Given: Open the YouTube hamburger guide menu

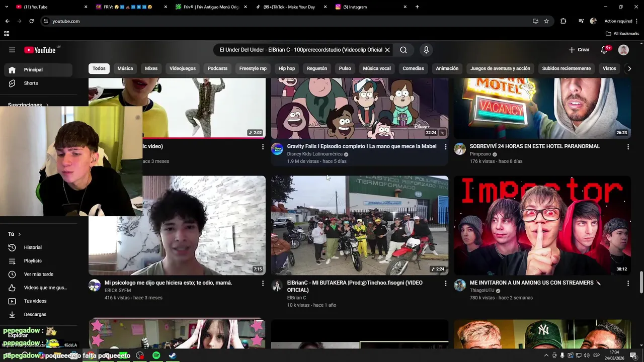Looking at the screenshot, I should (12, 50).
